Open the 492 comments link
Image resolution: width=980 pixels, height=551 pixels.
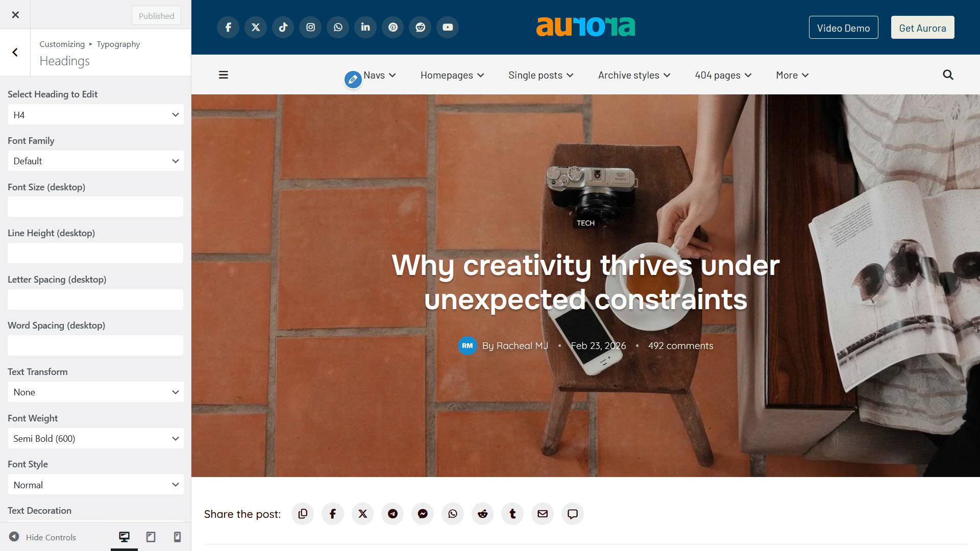click(680, 346)
